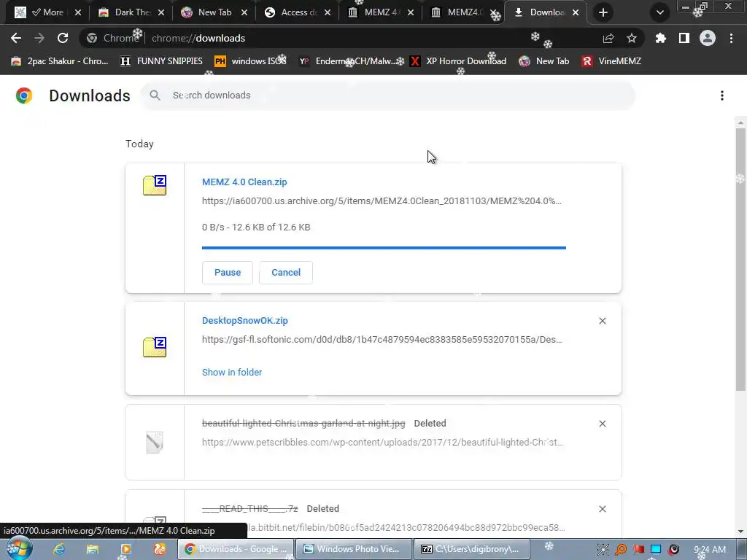Viewport: 747px width, 560px height.
Task: Open Windows Explorer folder taskbar icon
Action: click(93, 549)
